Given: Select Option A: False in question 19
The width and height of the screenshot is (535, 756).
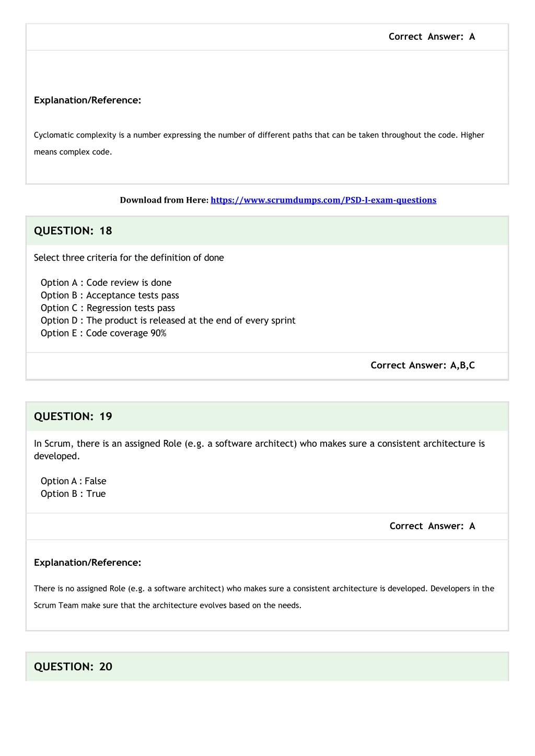Looking at the screenshot, I should click(74, 481).
